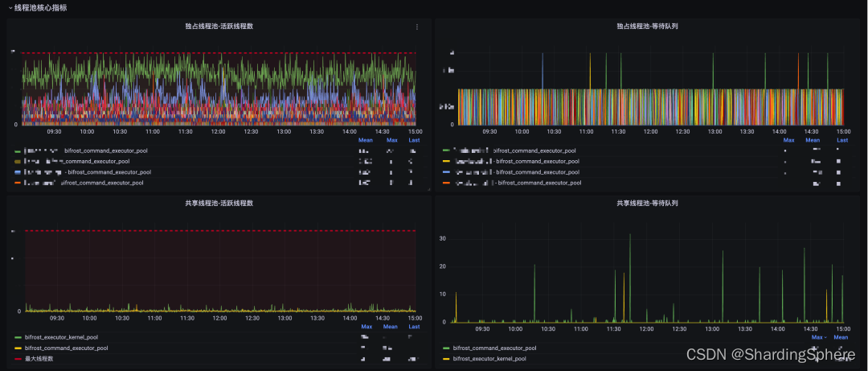The width and height of the screenshot is (868, 371).
Task: Sort 独占线程池-等待队列 legend by Max
Action: pyautogui.click(x=789, y=140)
